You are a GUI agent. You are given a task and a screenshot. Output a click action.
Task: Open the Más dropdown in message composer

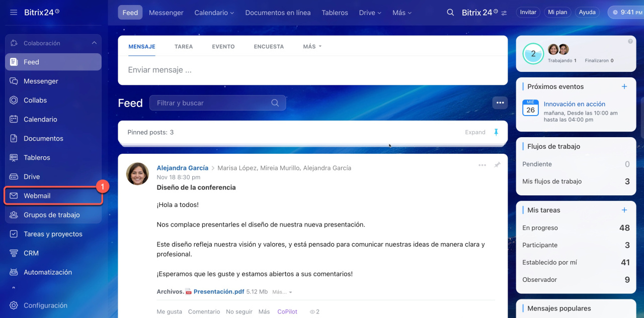(312, 46)
